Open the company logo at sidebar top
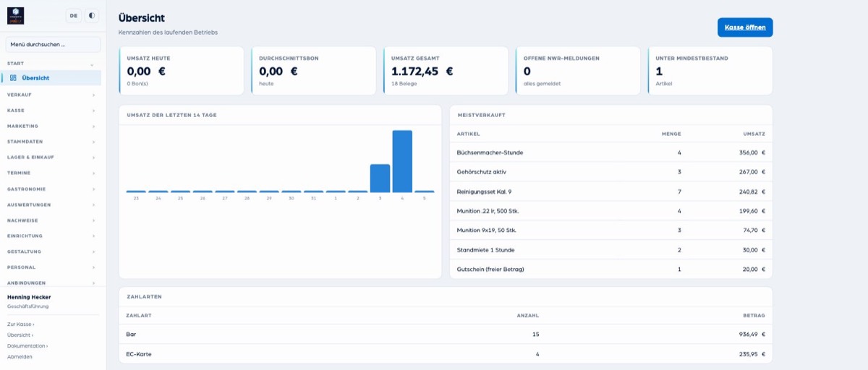This screenshot has height=370, width=868. tap(15, 16)
